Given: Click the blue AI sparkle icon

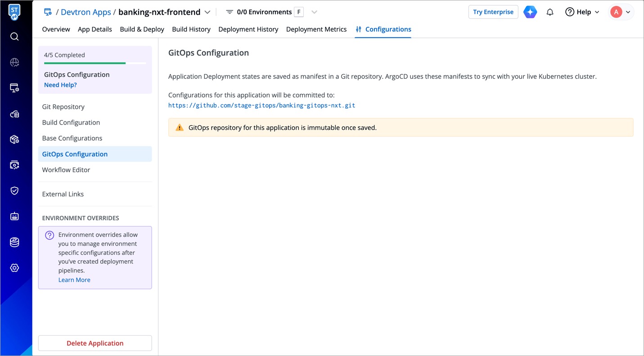Looking at the screenshot, I should [x=530, y=12].
